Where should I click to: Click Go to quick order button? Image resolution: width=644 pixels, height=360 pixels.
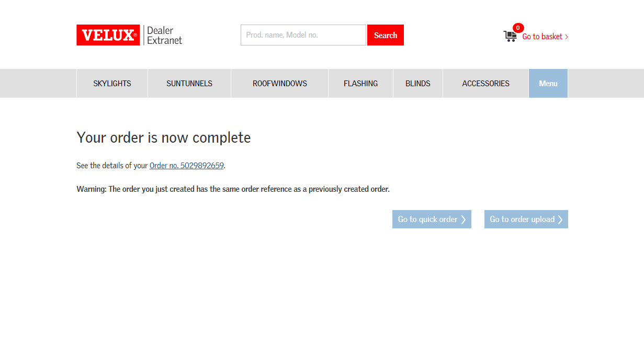pos(432,219)
